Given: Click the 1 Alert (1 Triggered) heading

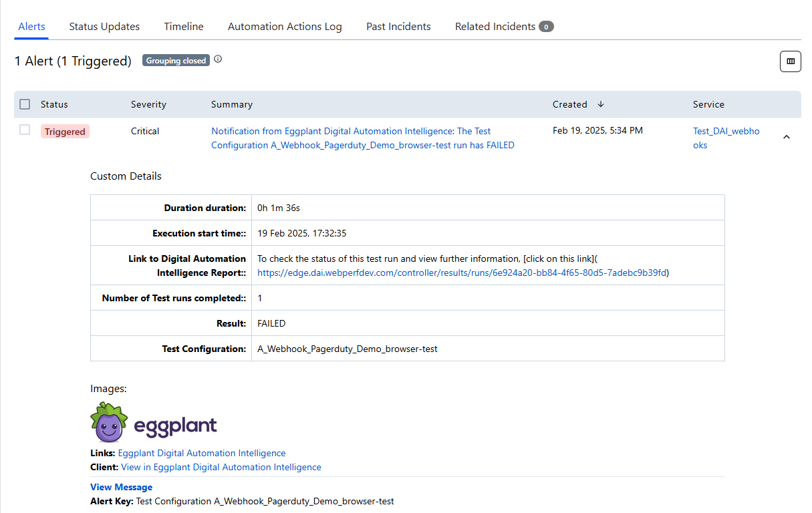Looking at the screenshot, I should 73,61.
